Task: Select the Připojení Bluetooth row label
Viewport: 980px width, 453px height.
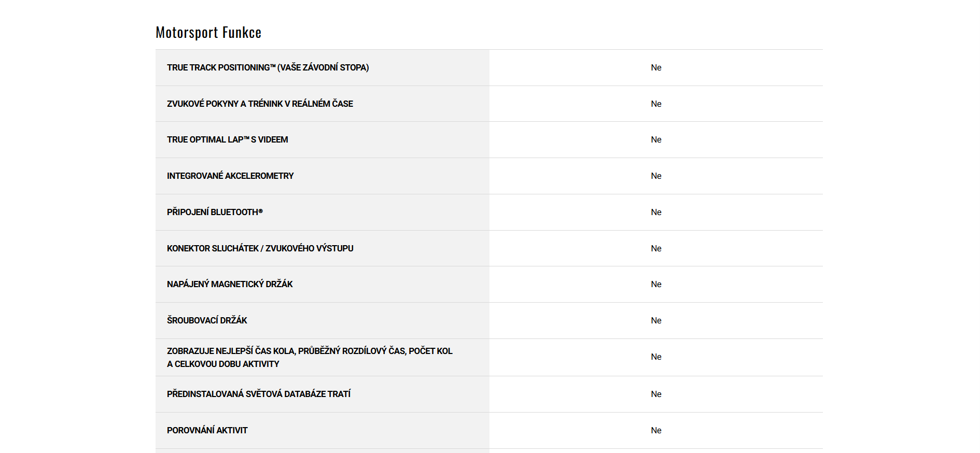Action: [215, 212]
